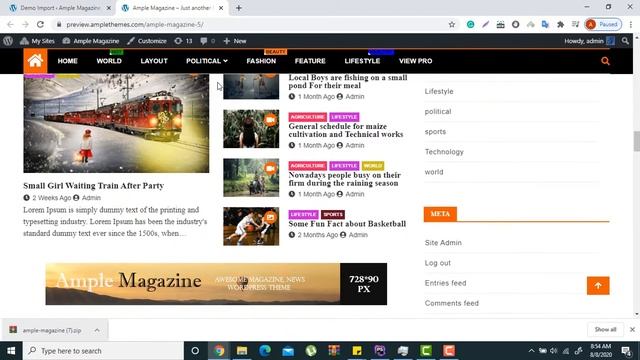640x360 pixels.
Task: Click the Grammarly extension icon
Action: 470,24
